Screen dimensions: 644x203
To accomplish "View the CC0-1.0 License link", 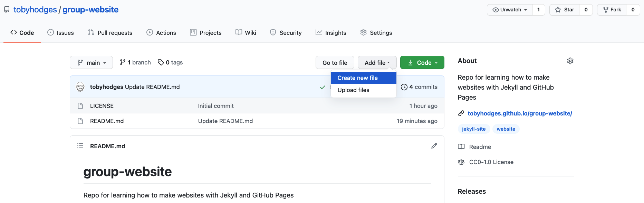I will [x=486, y=162].
